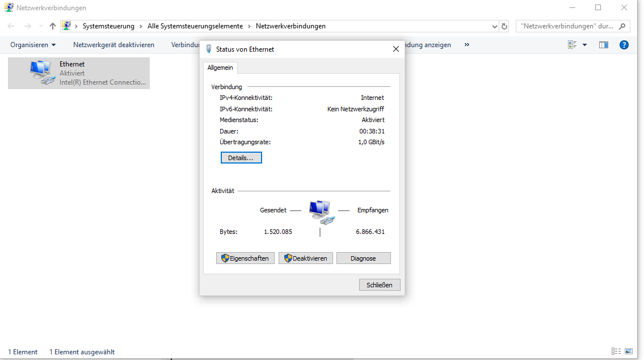Viewport: 644px width, 360px height.
Task: Start the Diagnose button
Action: (364, 258)
